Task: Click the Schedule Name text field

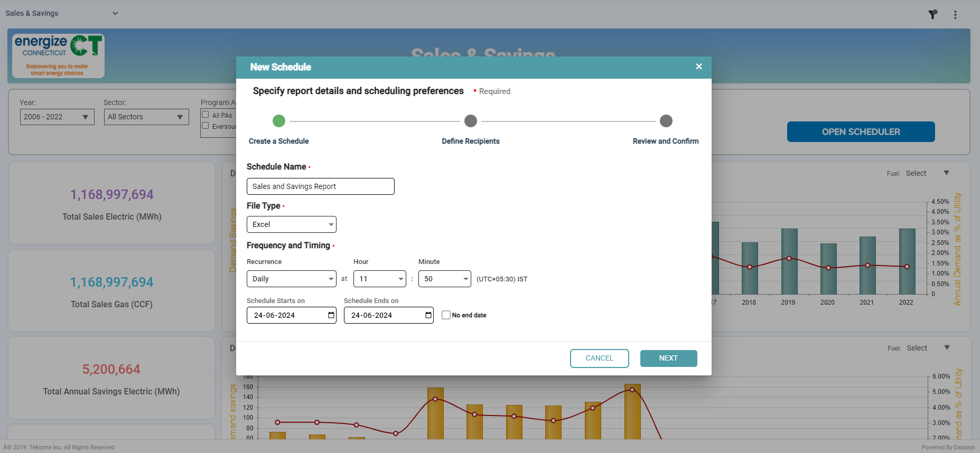Action: coord(320,186)
